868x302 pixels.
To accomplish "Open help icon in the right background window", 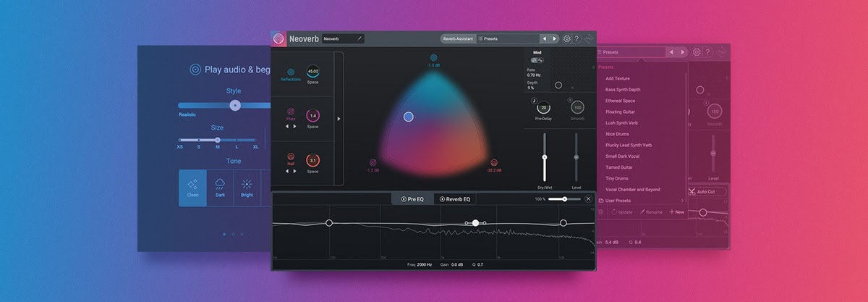I will coord(709,52).
